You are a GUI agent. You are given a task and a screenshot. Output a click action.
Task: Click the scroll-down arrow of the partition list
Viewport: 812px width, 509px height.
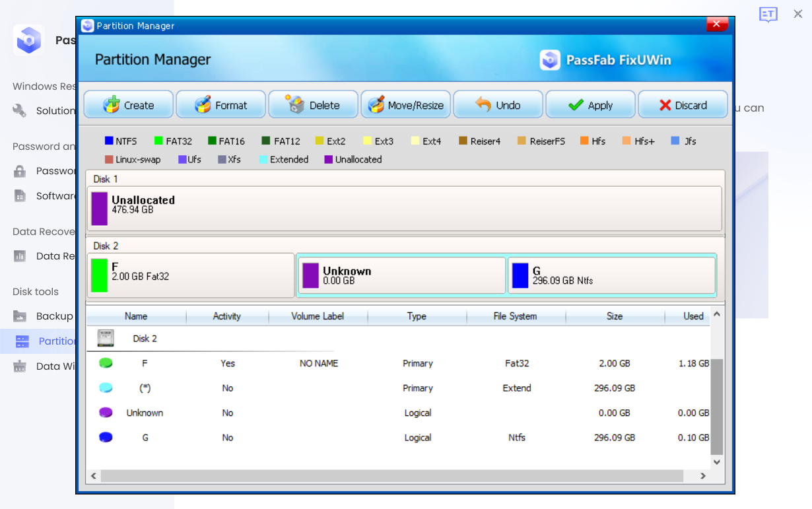717,462
